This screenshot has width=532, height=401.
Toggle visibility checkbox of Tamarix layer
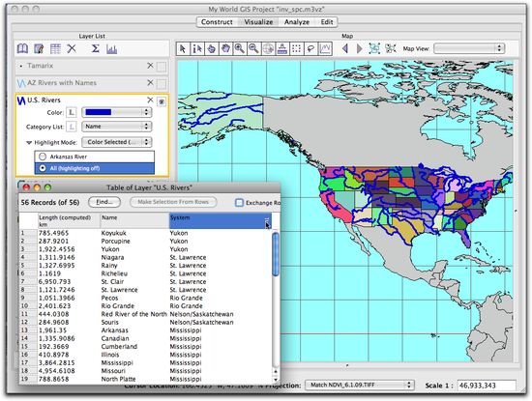(162, 67)
